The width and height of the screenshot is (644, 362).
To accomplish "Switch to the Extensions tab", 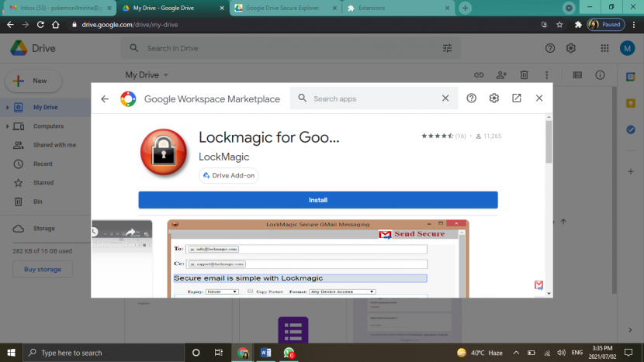I will 398,8.
